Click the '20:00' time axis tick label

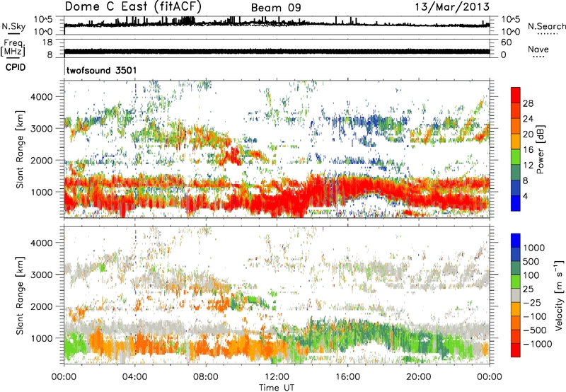pyautogui.click(x=418, y=377)
